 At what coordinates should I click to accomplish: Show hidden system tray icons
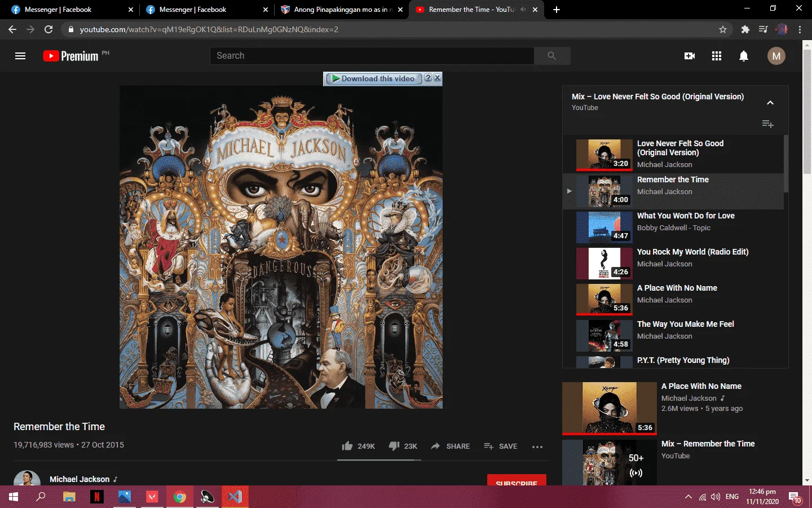tap(688, 497)
